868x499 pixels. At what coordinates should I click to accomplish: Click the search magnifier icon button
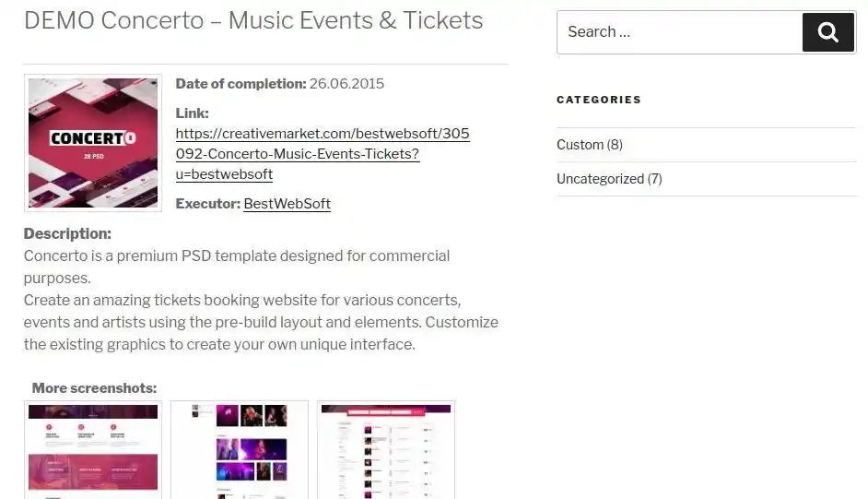[827, 32]
